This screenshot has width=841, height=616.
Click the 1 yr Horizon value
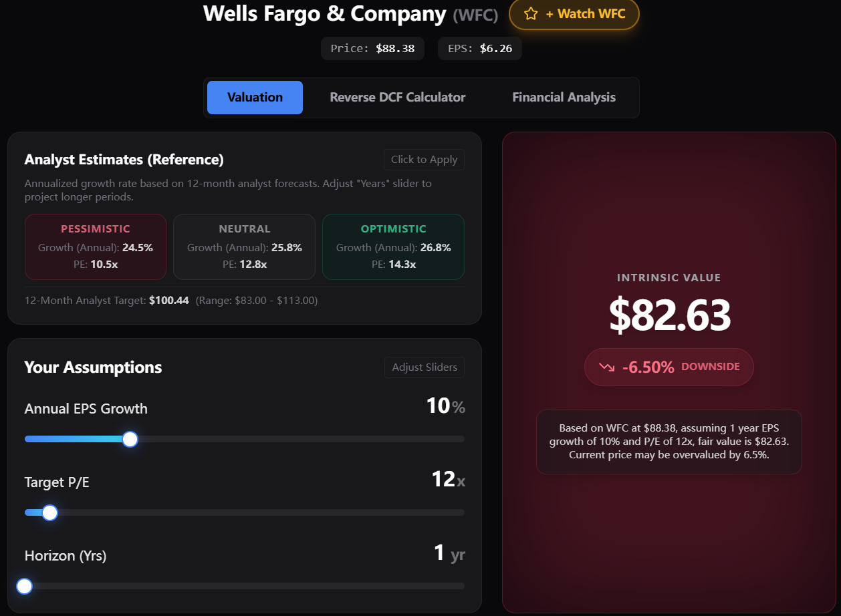(x=449, y=553)
